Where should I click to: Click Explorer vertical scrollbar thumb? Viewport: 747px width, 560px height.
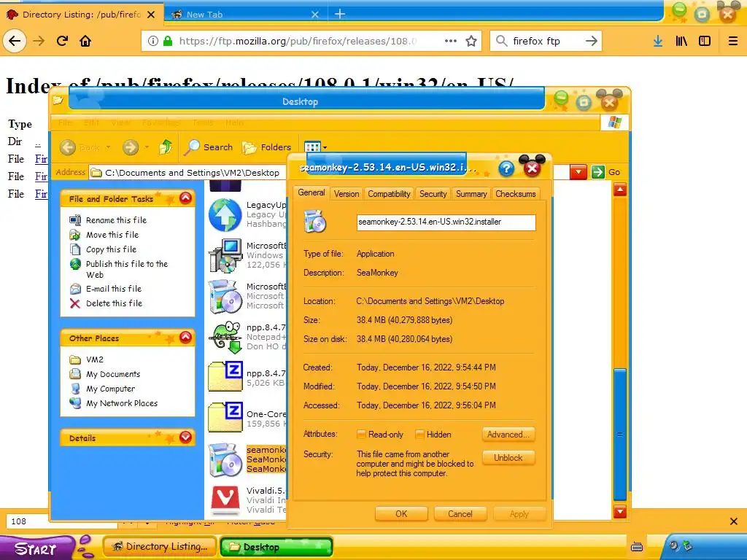(620, 435)
